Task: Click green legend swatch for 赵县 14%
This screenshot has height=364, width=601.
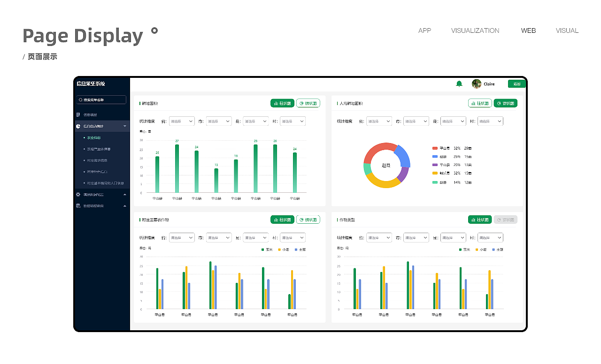Action: [x=435, y=182]
